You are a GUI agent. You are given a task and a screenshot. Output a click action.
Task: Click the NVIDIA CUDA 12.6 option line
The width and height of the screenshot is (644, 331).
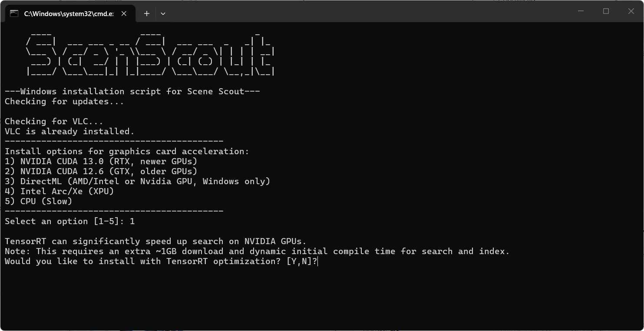tap(101, 171)
